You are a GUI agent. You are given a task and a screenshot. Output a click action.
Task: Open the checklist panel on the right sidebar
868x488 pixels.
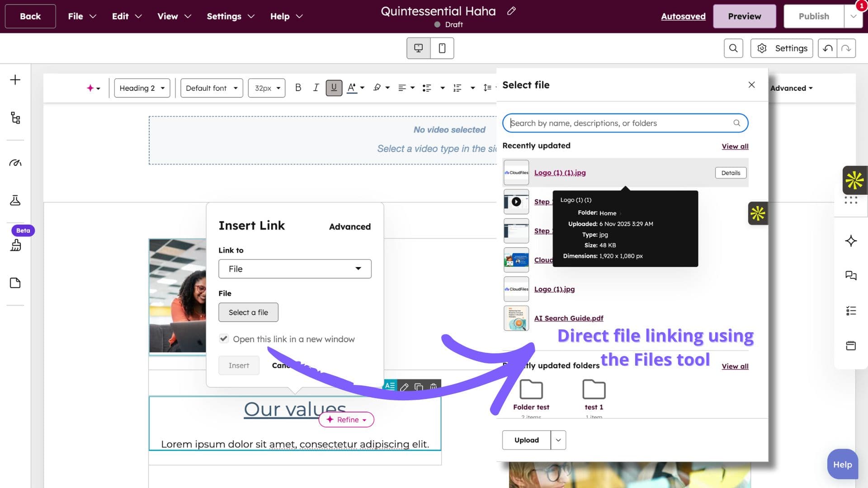pos(851,310)
